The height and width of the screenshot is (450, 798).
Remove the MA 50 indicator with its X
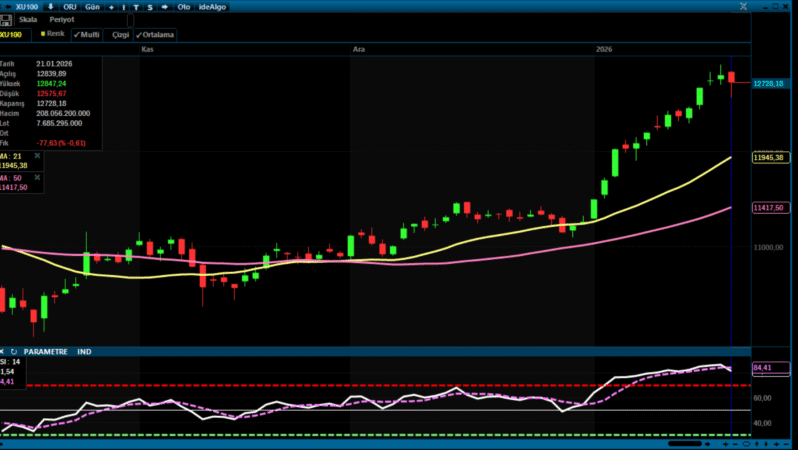pyautogui.click(x=38, y=177)
